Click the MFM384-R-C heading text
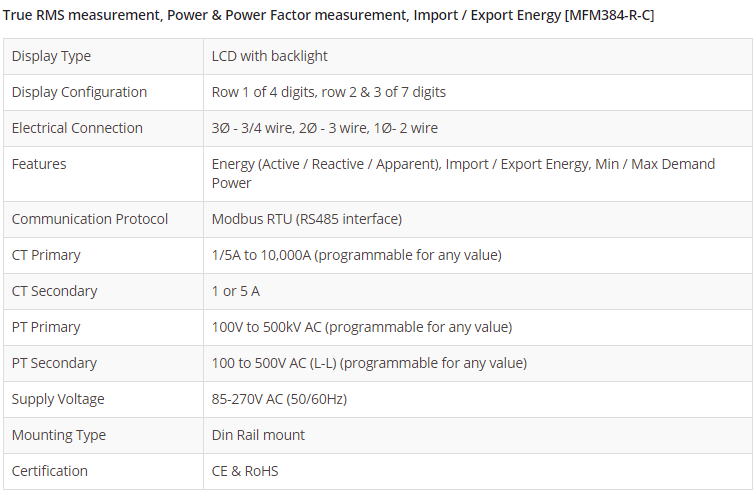 coord(329,16)
